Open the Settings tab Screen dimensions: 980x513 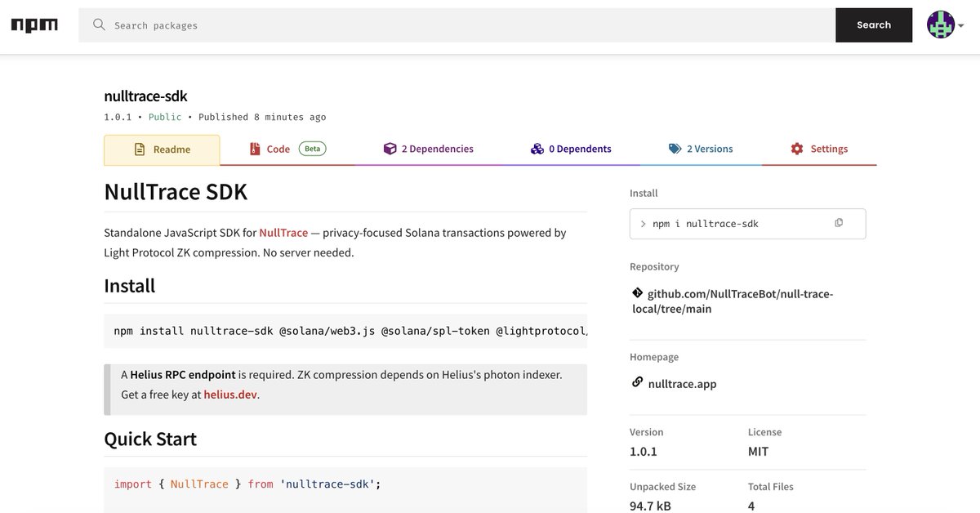[x=819, y=149]
